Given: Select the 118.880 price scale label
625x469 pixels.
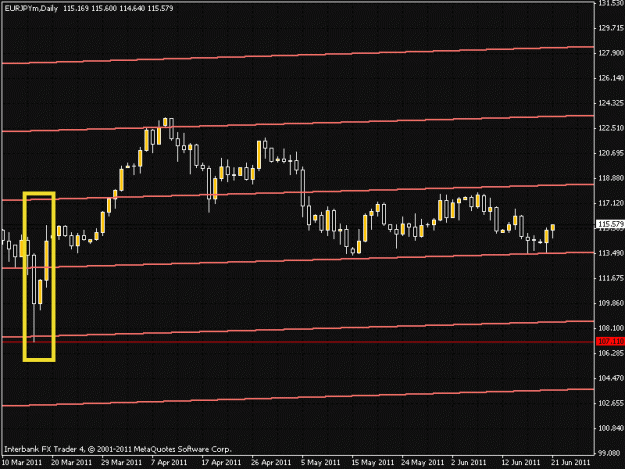Looking at the screenshot, I should point(611,178).
